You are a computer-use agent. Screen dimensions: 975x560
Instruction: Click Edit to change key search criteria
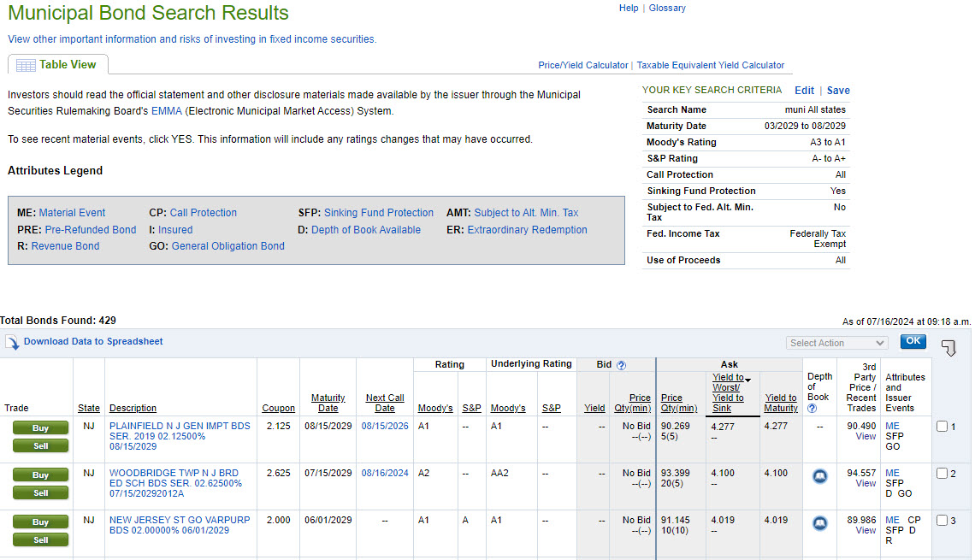(804, 91)
